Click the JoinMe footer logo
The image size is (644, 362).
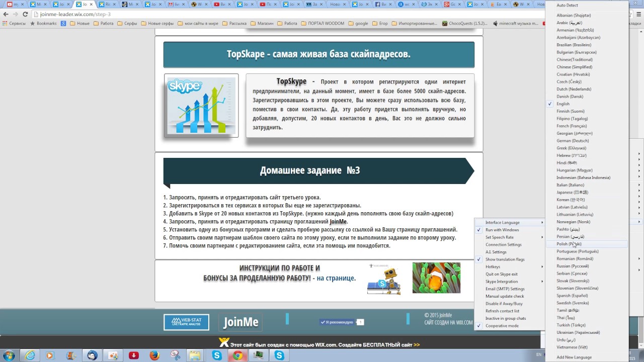[240, 322]
